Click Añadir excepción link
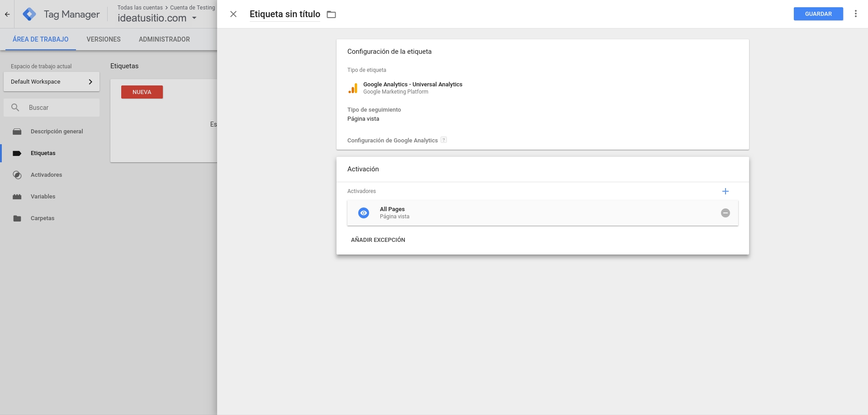The width and height of the screenshot is (868, 415). tap(378, 240)
